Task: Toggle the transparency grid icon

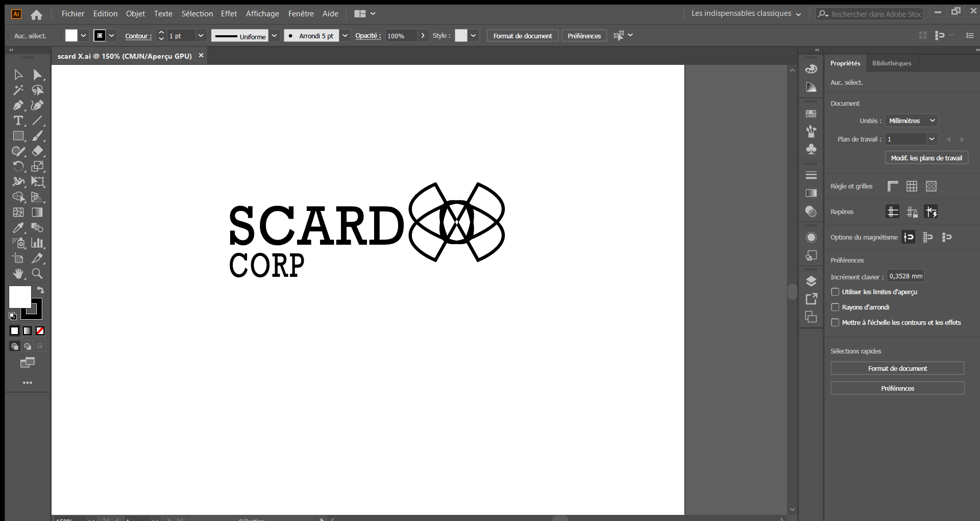Action: coord(932,186)
